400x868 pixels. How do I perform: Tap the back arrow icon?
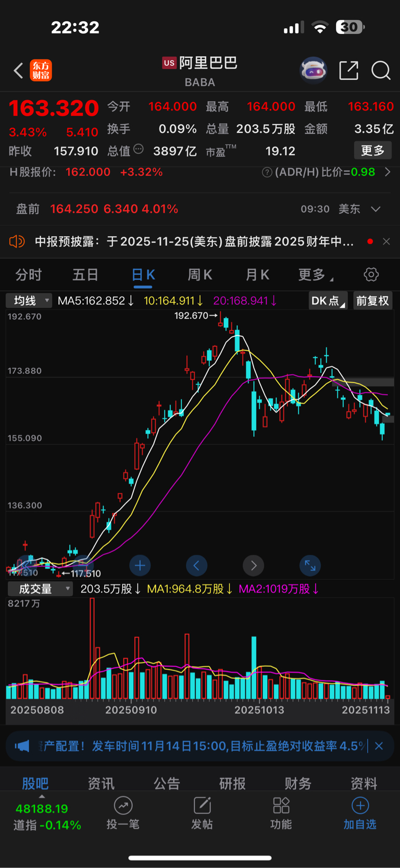pyautogui.click(x=19, y=70)
